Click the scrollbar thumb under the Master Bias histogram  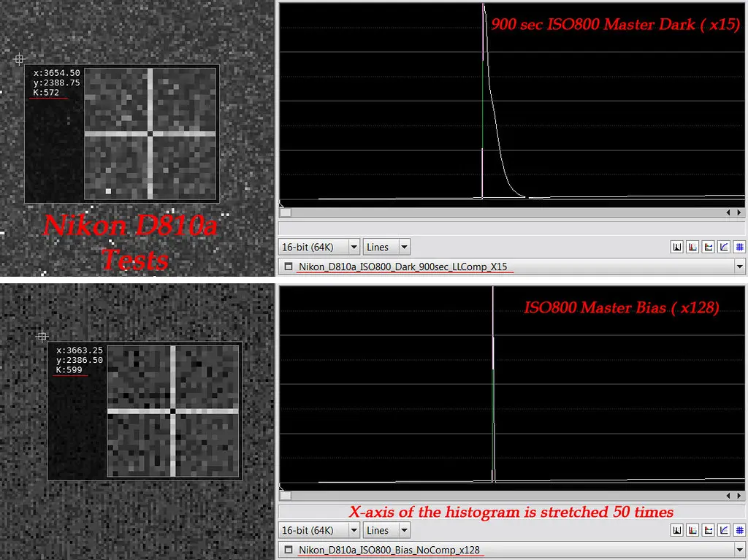pos(286,496)
